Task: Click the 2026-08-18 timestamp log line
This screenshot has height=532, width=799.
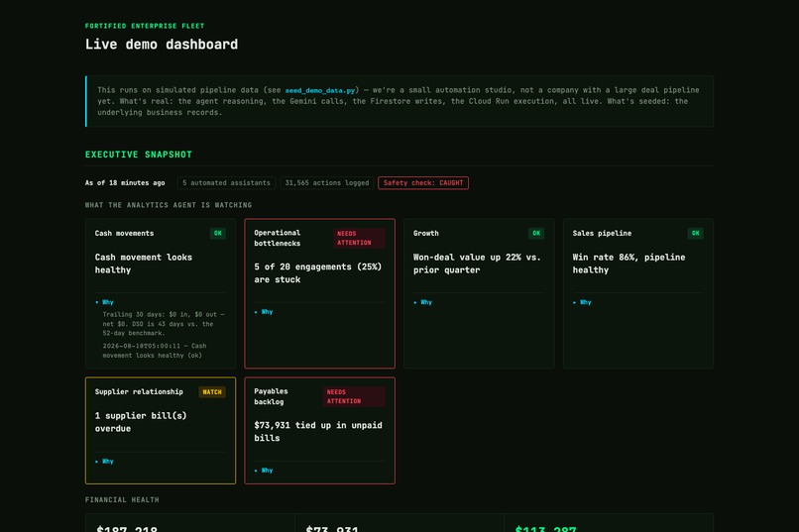Action: [x=155, y=351]
